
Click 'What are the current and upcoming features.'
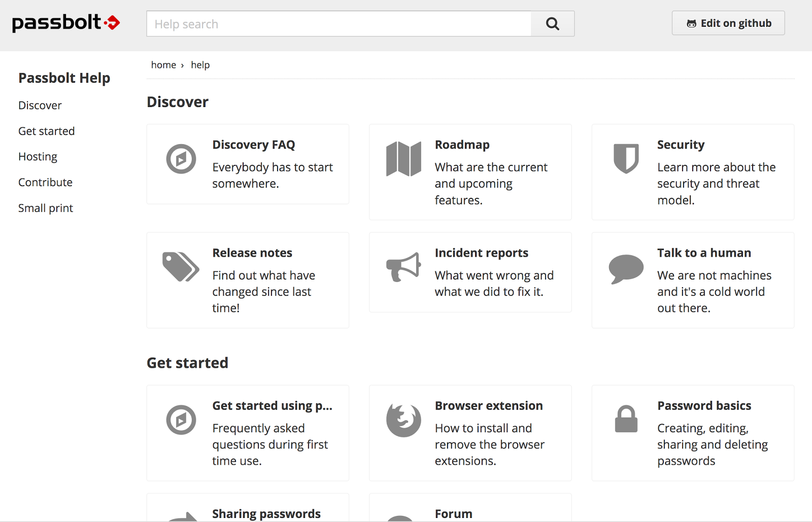pyautogui.click(x=491, y=184)
